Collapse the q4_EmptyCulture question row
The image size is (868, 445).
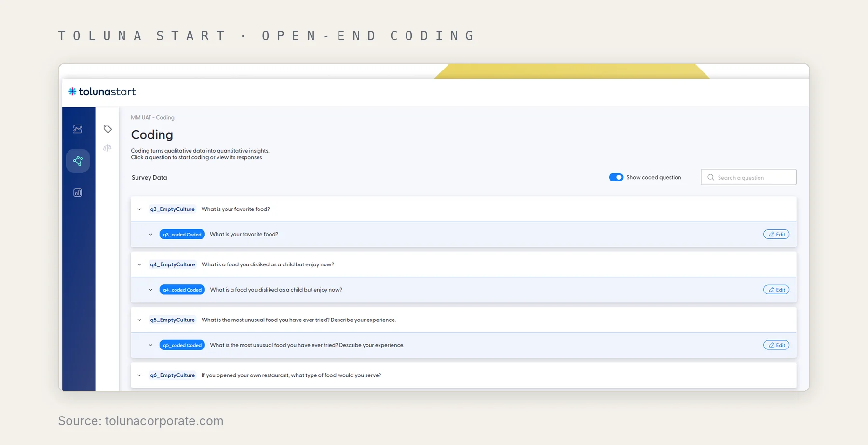coord(140,264)
